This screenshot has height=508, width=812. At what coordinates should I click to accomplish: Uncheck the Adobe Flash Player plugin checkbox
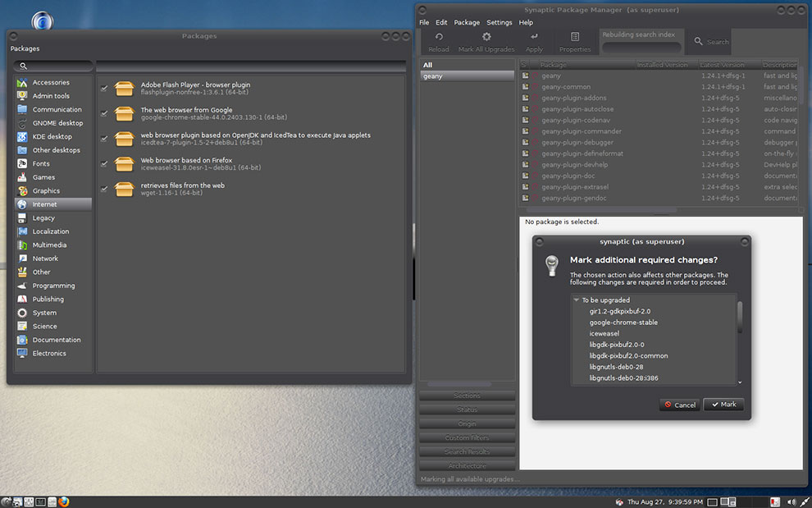coord(104,88)
